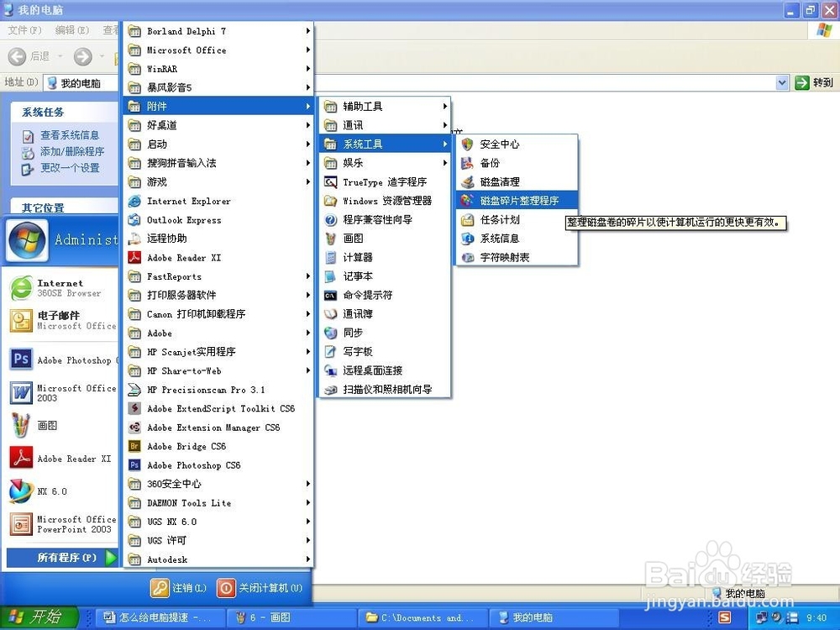Open 磁盘碎片整理程序 from system tools
Screen dimensions: 840x630
517,201
